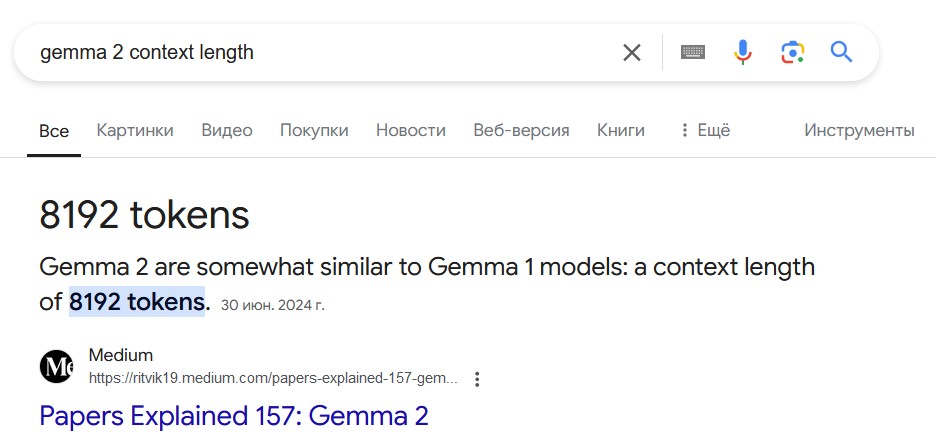Screen dimensions: 936x445
Task: Switch to the Картинки tab
Action: (135, 130)
